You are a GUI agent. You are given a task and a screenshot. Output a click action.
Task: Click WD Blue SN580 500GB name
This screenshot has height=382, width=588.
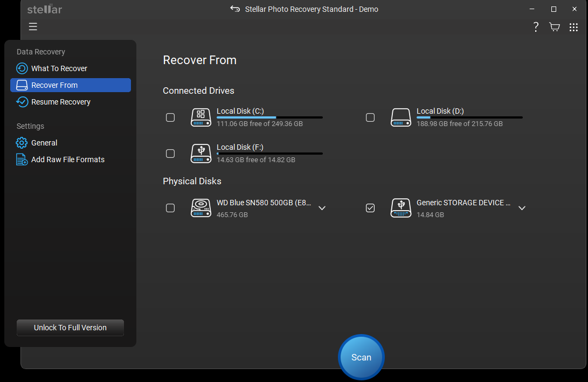(x=264, y=203)
